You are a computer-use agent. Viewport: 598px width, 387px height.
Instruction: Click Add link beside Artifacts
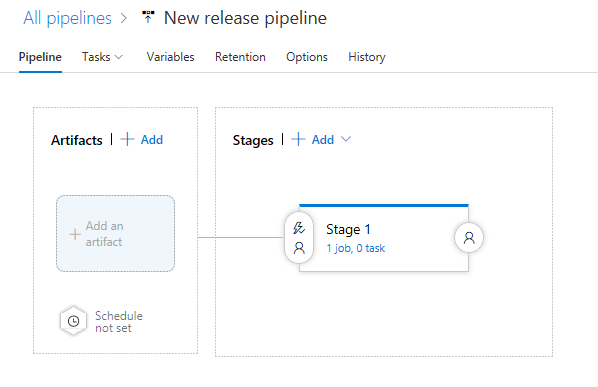click(152, 140)
